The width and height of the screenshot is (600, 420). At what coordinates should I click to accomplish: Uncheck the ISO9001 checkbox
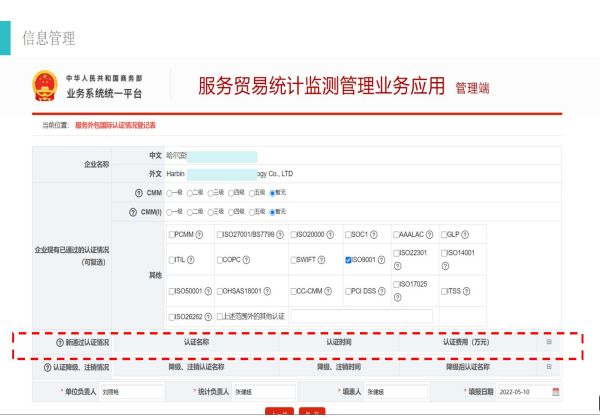pyautogui.click(x=347, y=260)
